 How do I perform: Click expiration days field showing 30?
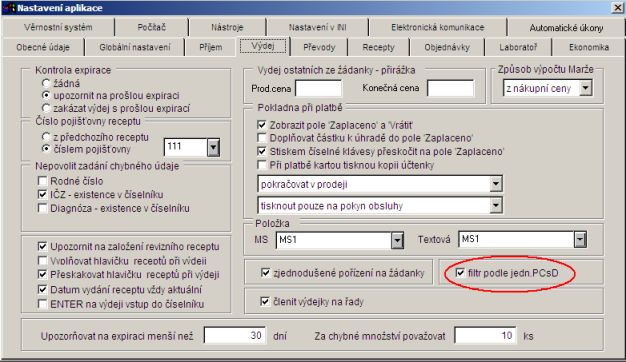(235, 335)
